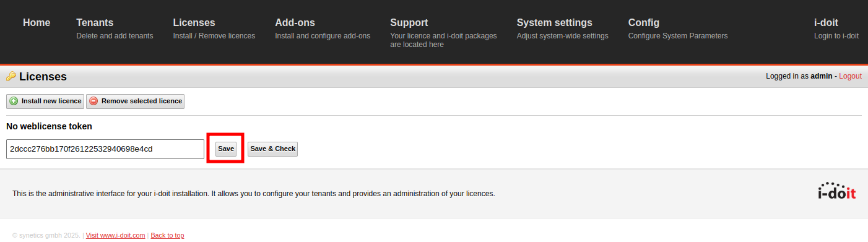This screenshot has width=868, height=242.
Task: Click the green plus install icon
Action: (x=14, y=101)
